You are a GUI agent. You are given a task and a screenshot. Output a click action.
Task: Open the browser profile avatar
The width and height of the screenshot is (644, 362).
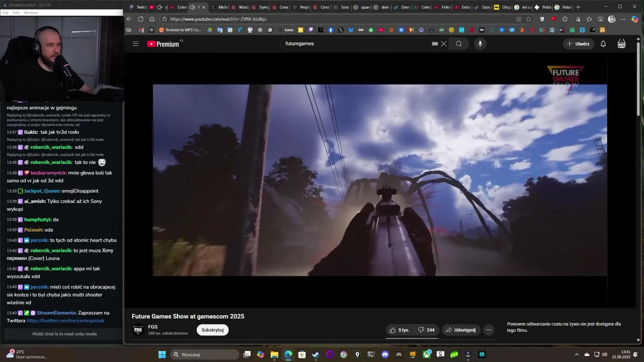coord(612,19)
